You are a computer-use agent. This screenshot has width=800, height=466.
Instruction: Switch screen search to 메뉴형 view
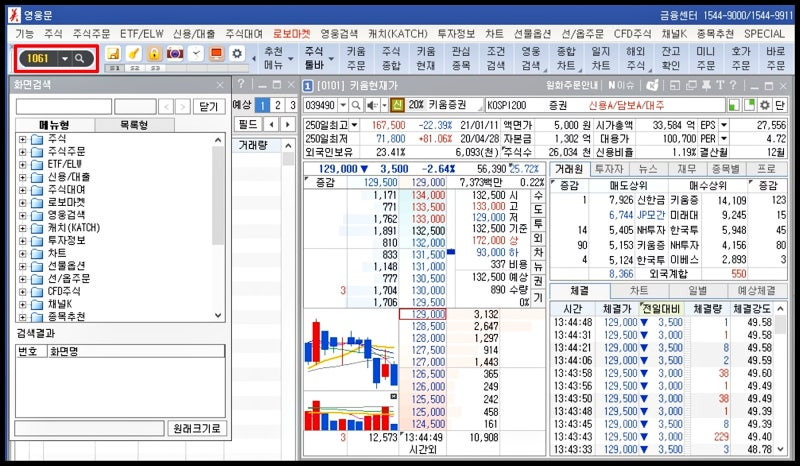pos(55,125)
